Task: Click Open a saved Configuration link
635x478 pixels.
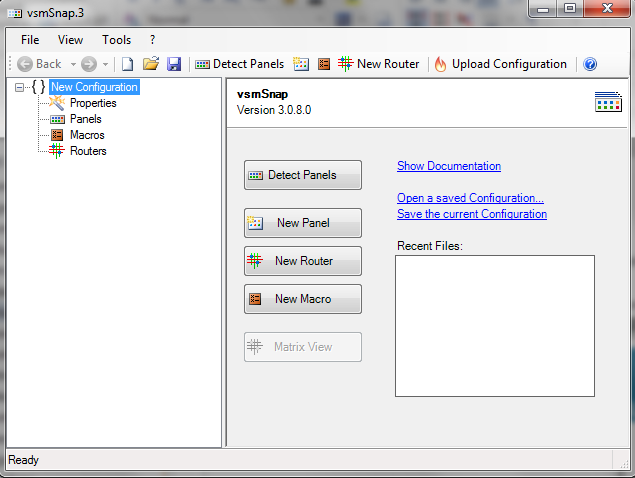Action: coord(470,198)
